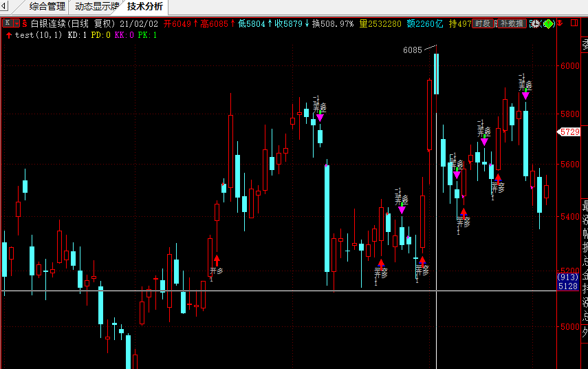
Task: Toggle the side panel layout icon
Action: (574, 23)
